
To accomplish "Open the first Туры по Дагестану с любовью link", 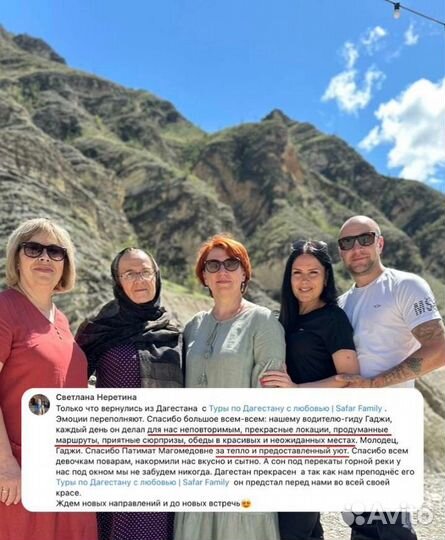I will (x=269, y=408).
